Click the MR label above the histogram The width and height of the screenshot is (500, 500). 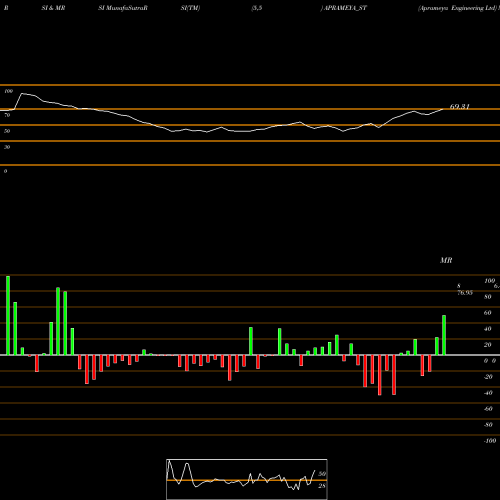click(446, 260)
